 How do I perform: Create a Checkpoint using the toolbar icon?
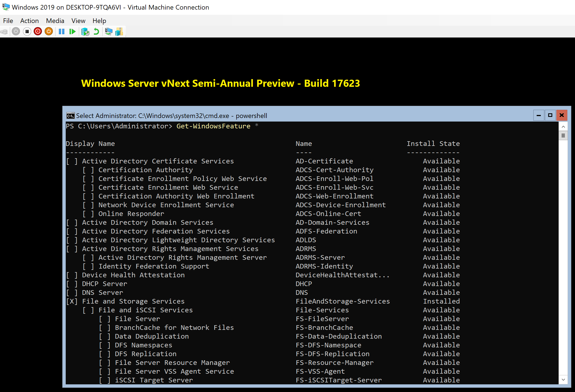(85, 32)
